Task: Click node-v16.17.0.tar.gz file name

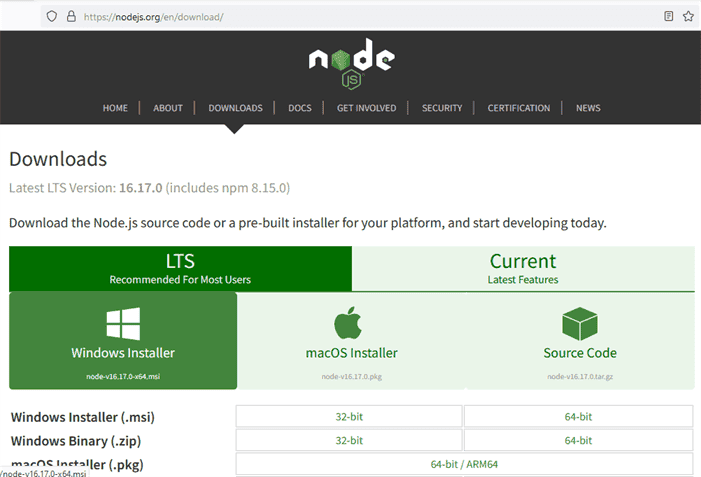Action: click(x=580, y=376)
